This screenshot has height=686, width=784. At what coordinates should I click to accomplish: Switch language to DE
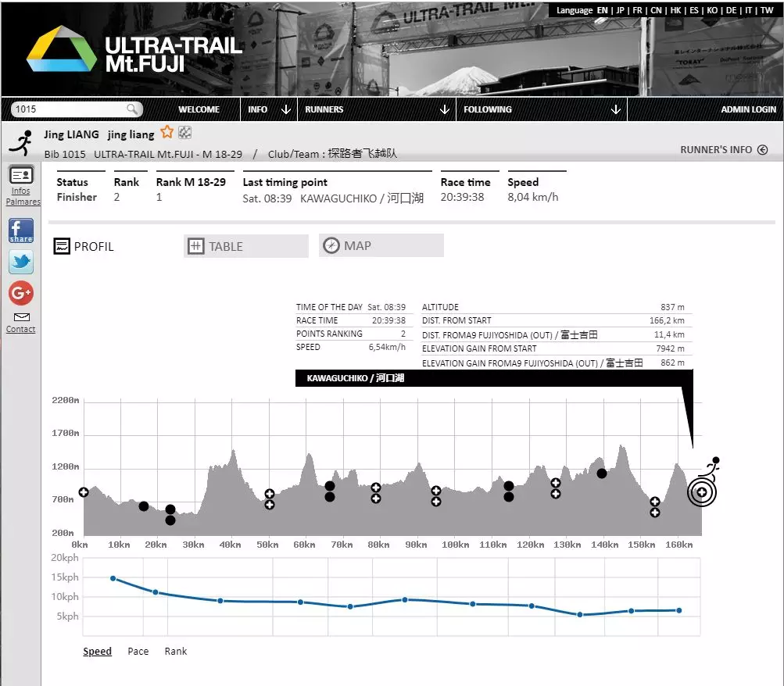click(x=731, y=10)
